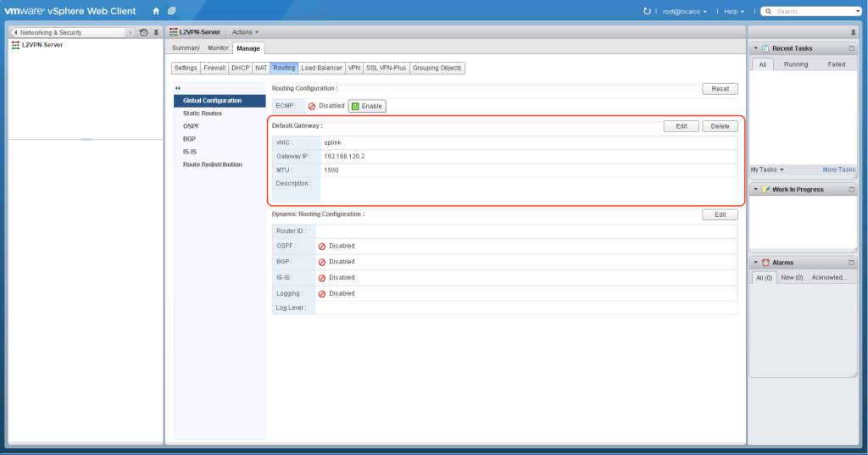The height and width of the screenshot is (455, 868).
Task: Pin the right-side tasks panel
Action: [x=853, y=33]
